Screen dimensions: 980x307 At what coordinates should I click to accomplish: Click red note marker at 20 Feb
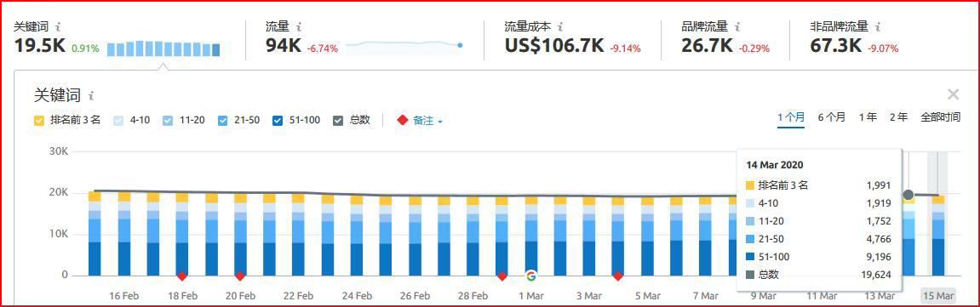[240, 276]
